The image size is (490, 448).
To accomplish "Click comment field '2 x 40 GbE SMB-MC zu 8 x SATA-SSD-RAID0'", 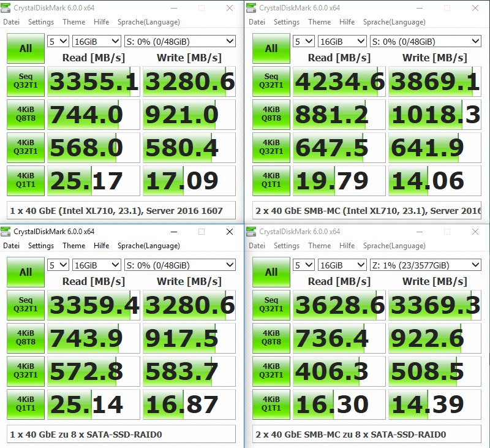I will [x=367, y=434].
